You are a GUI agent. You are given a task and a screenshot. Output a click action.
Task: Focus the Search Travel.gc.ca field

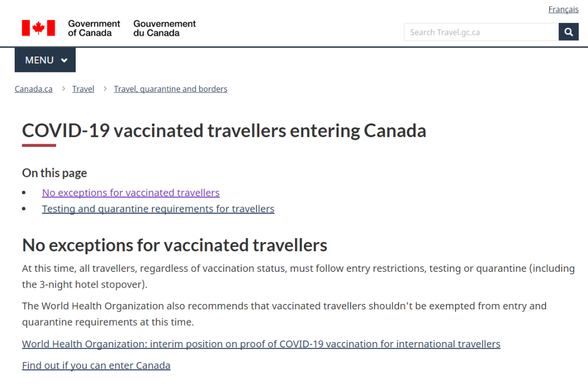click(x=481, y=32)
